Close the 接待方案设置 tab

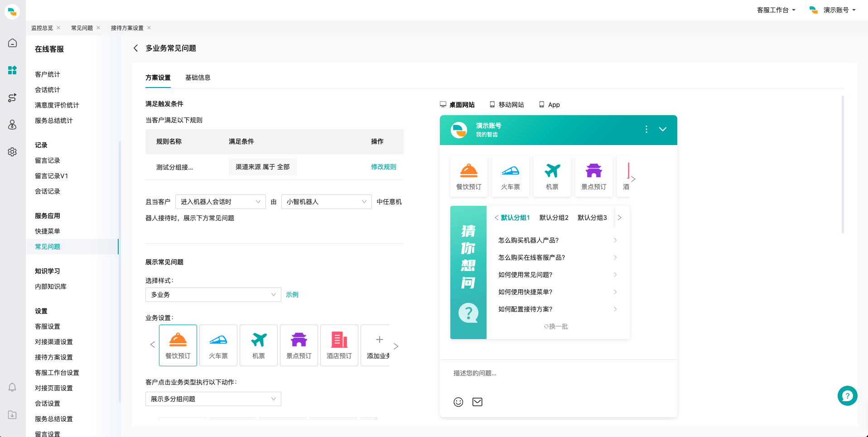tap(149, 28)
